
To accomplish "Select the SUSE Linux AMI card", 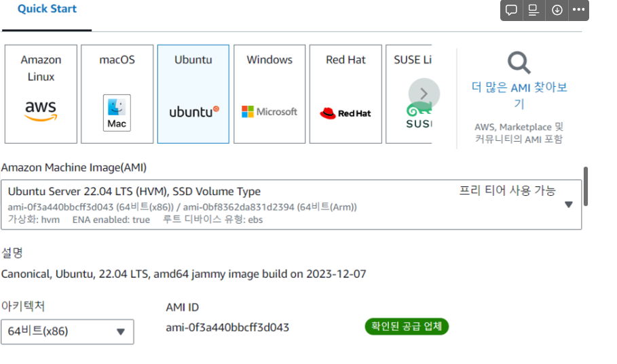I will (409, 94).
